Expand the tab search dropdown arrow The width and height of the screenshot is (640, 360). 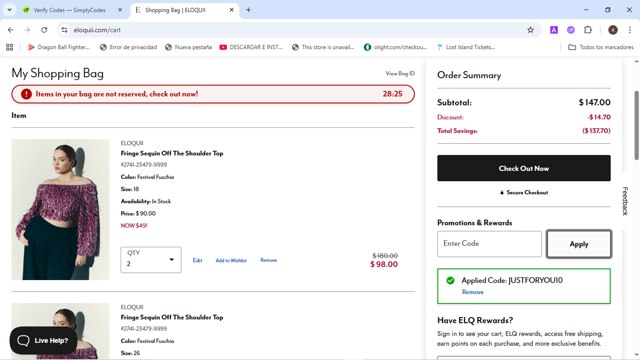coord(9,10)
